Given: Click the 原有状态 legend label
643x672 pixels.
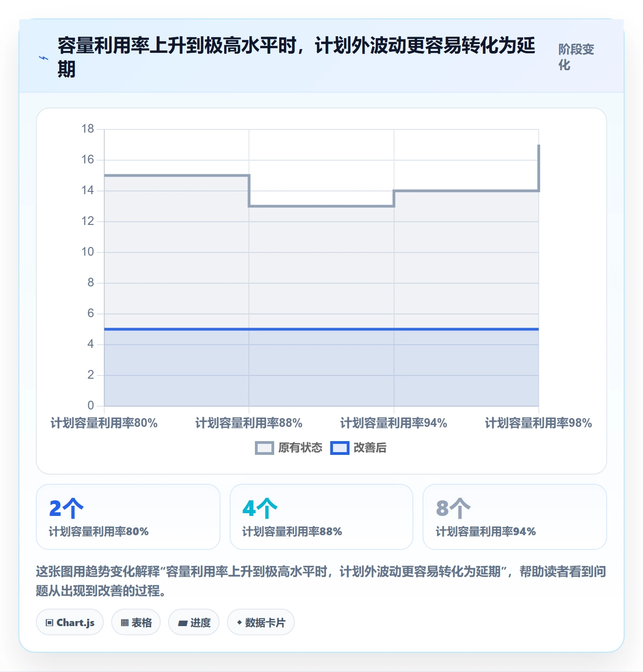Looking at the screenshot, I should click(x=300, y=448).
